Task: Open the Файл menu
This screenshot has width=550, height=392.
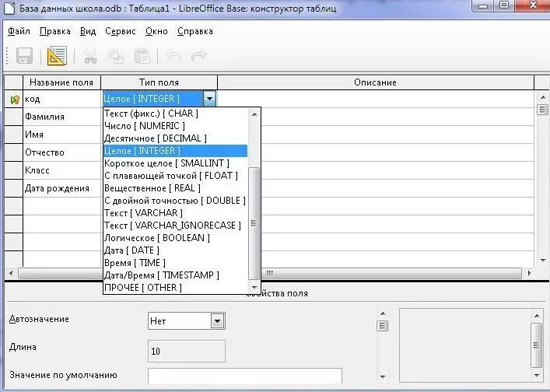Action: (19, 31)
